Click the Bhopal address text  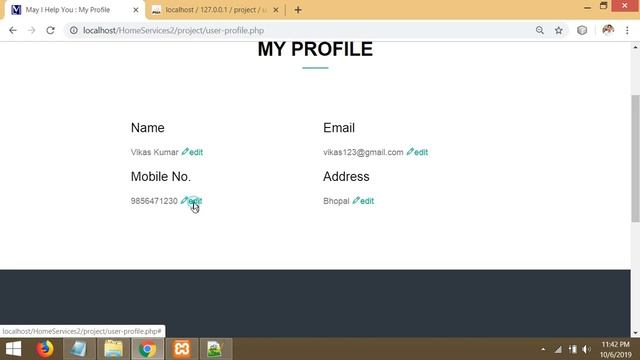pyautogui.click(x=336, y=201)
